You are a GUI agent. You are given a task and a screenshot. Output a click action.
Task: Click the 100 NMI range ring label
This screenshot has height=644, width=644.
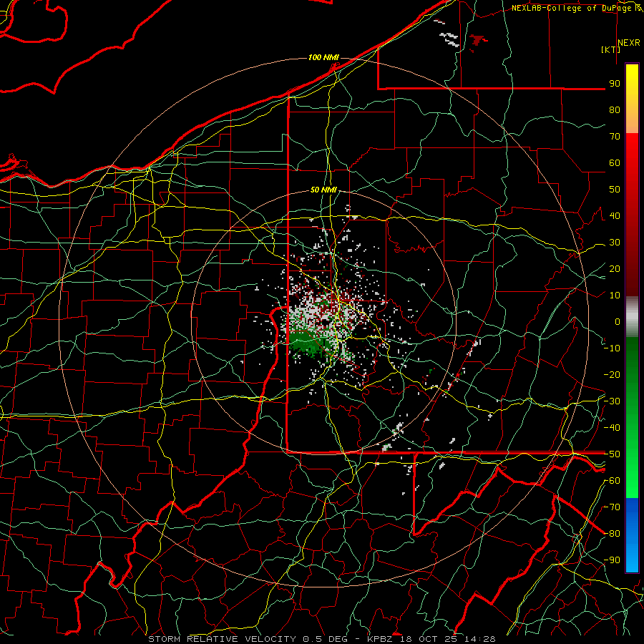[323, 57]
